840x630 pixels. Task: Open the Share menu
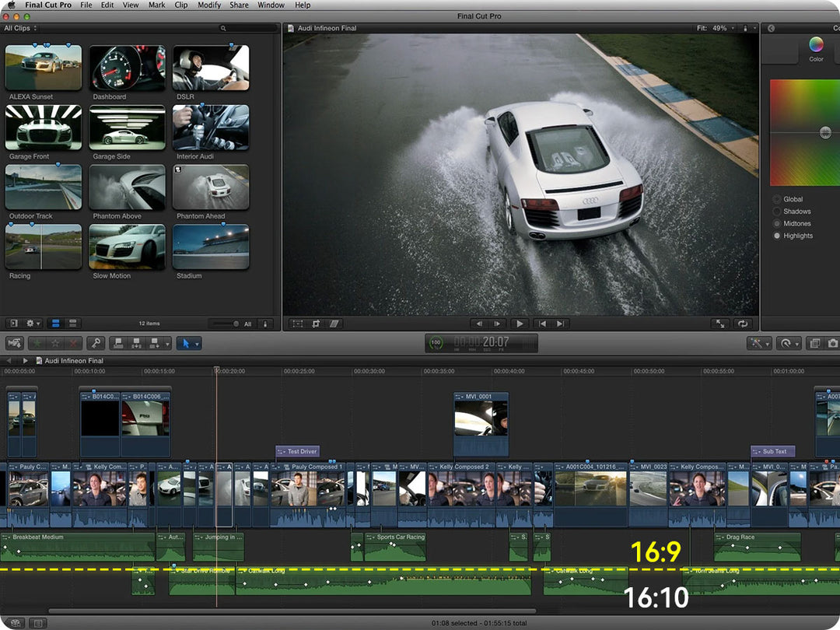[239, 5]
